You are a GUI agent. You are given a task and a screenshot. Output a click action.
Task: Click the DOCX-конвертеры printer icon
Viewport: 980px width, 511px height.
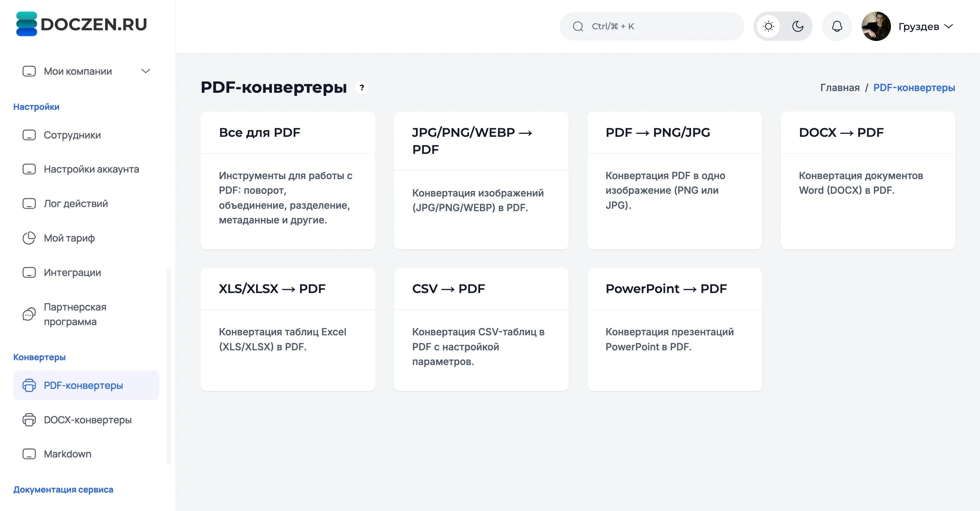pos(29,420)
